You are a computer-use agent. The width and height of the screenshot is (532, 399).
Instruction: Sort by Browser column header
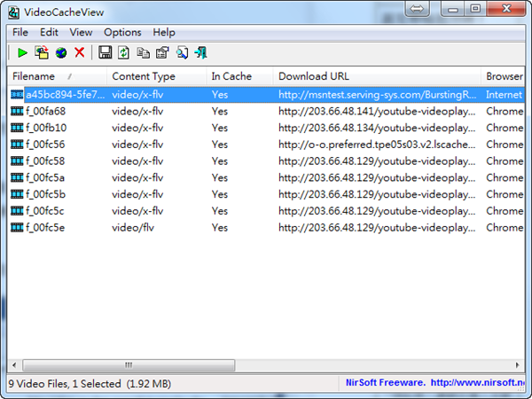click(503, 76)
